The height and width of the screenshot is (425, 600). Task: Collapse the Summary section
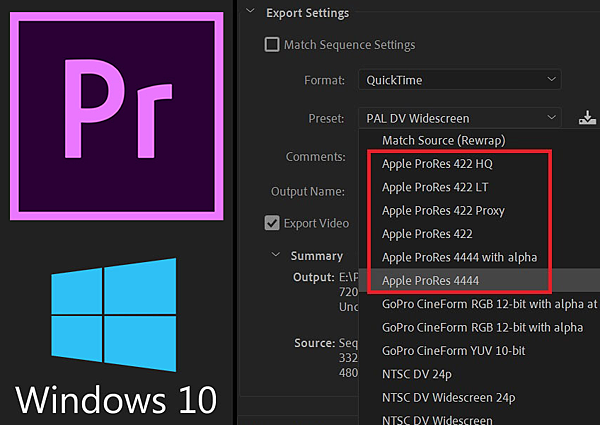click(276, 254)
